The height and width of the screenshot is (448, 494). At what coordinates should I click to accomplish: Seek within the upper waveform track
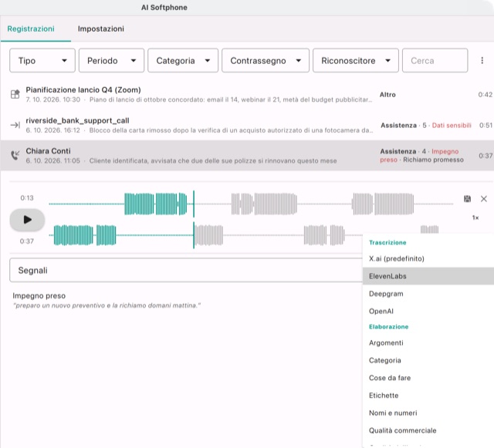coord(251,204)
